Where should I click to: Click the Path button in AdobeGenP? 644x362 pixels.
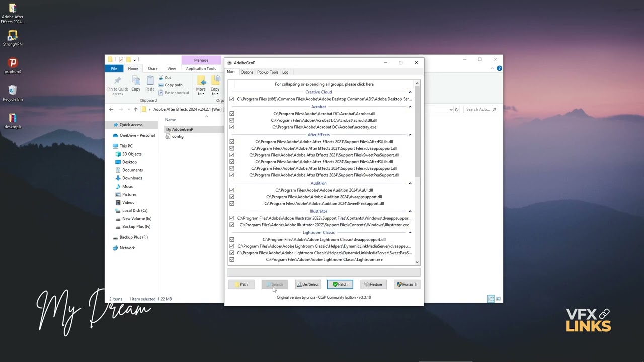point(241,284)
